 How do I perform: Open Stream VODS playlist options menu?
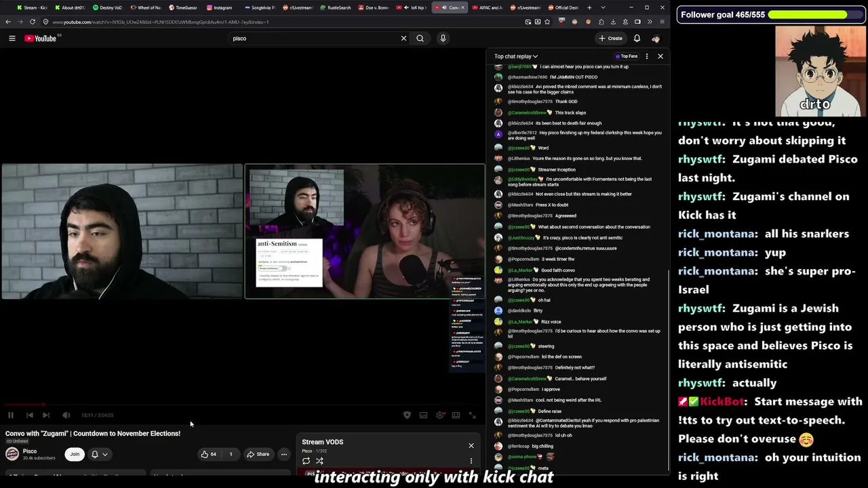(x=471, y=461)
